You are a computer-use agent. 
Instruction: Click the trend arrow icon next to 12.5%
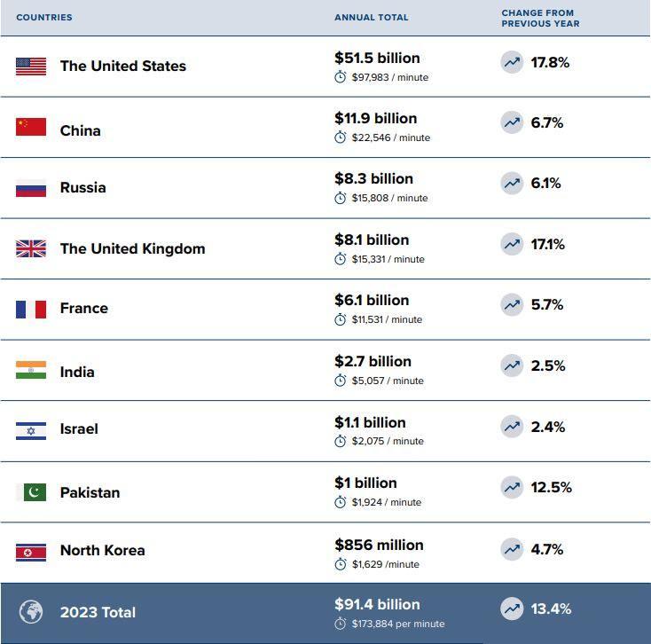(x=512, y=487)
